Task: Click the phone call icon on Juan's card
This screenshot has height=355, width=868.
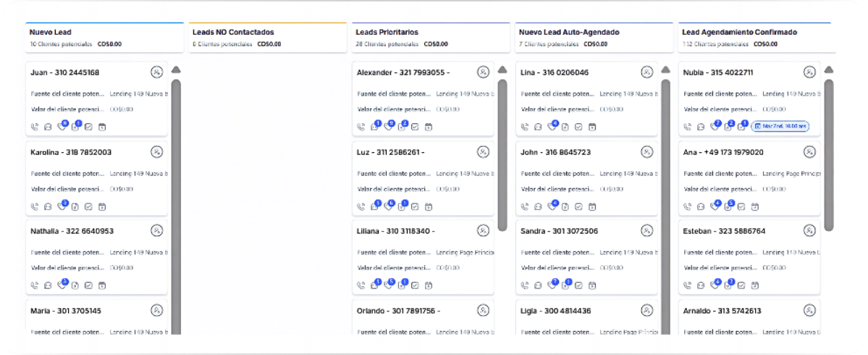Action: click(x=35, y=127)
